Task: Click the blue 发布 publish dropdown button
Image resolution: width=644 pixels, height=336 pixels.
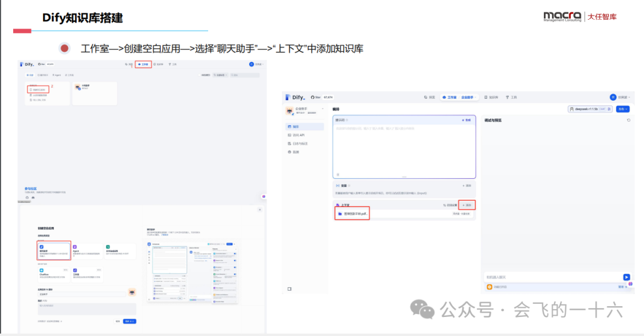Action: pos(623,109)
